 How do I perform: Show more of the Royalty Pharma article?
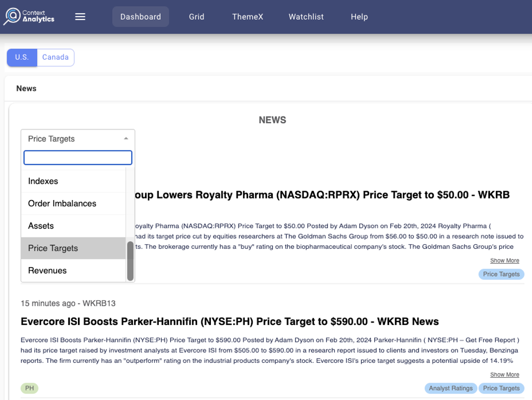pos(504,261)
